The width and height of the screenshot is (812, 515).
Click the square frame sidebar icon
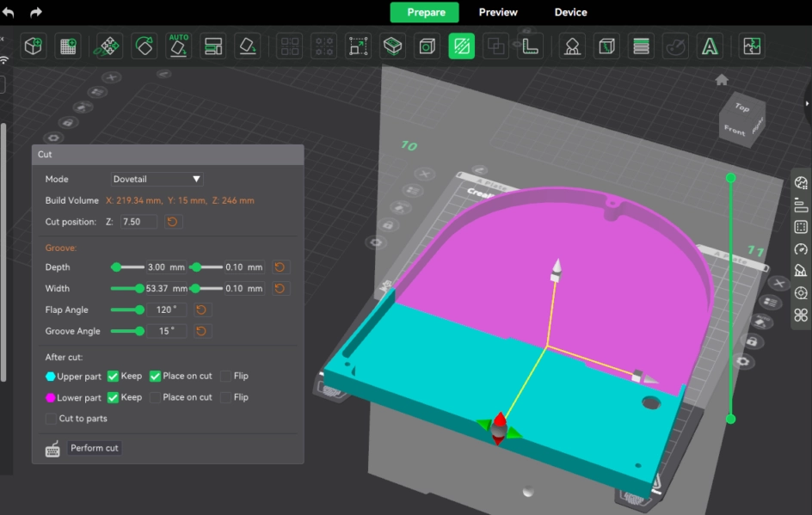tap(801, 227)
